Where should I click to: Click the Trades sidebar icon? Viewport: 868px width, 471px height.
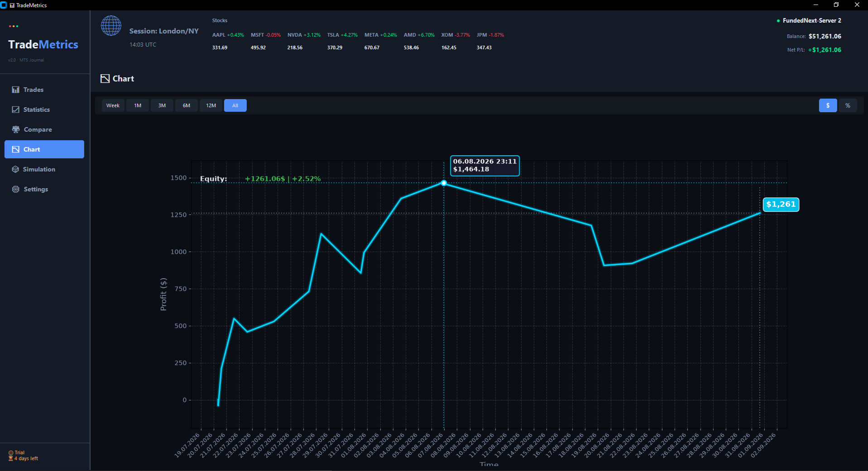[15, 90]
